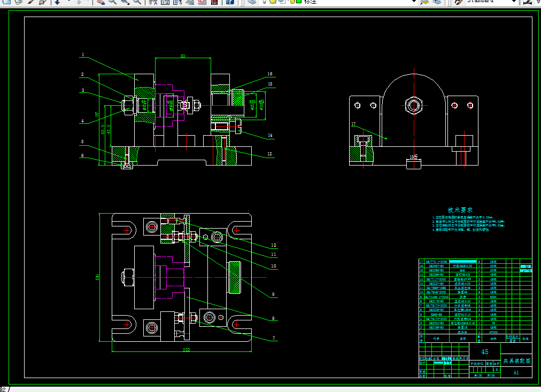Click the Undo arrow in the toolbar
The image size is (541, 392).
[x=57, y=2]
